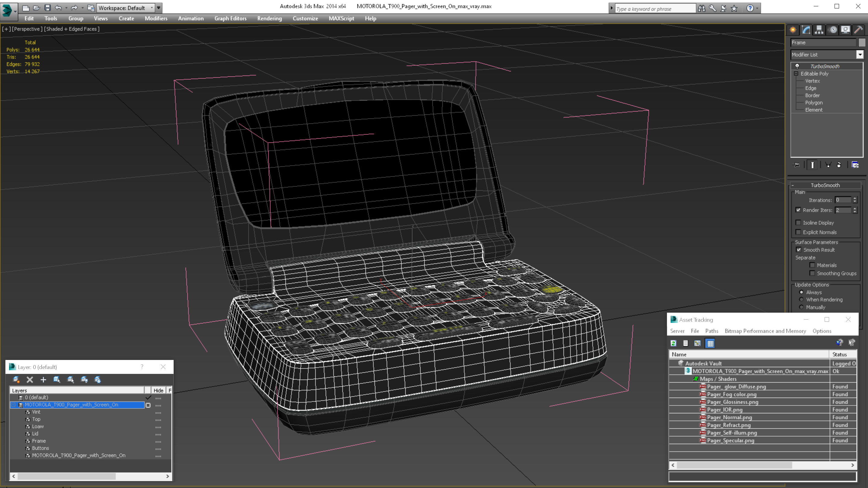
Task: Select the Manually update option
Action: [801, 307]
